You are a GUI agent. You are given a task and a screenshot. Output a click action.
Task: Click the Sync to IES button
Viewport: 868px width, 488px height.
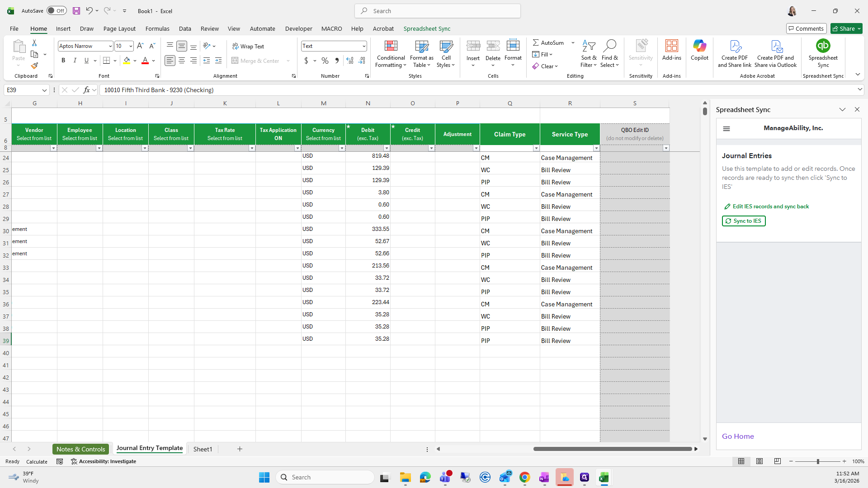(x=744, y=221)
